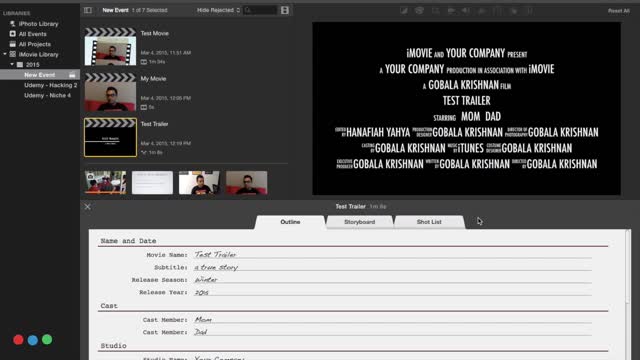The height and width of the screenshot is (360, 640).
Task: Open the Hide Rejected filter dropdown
Action: (x=218, y=10)
